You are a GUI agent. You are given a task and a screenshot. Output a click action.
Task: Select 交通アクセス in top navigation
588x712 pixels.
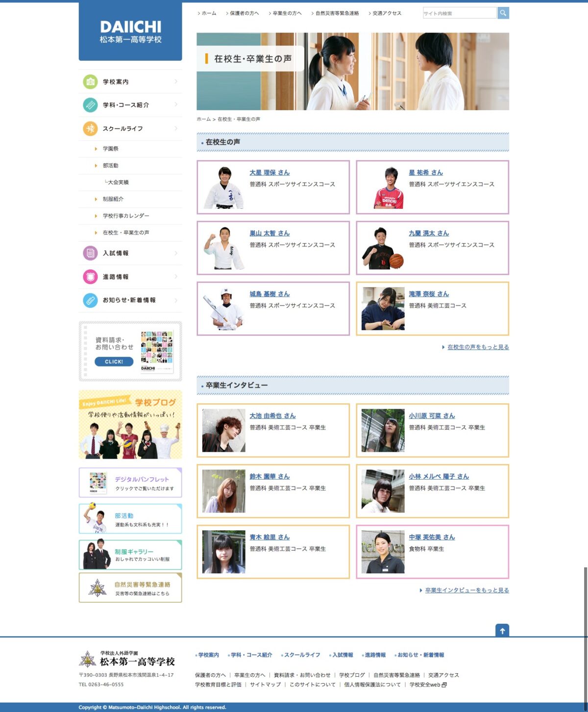click(x=387, y=13)
